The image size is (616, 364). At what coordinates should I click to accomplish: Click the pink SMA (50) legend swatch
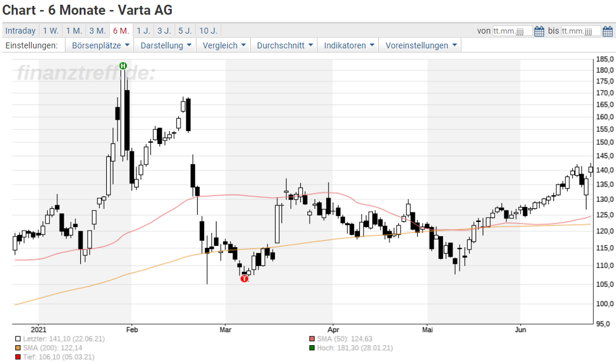pos(312,339)
